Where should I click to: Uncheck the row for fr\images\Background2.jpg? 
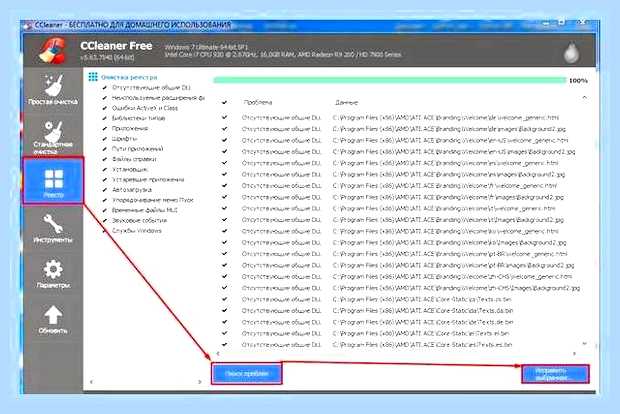224,197
